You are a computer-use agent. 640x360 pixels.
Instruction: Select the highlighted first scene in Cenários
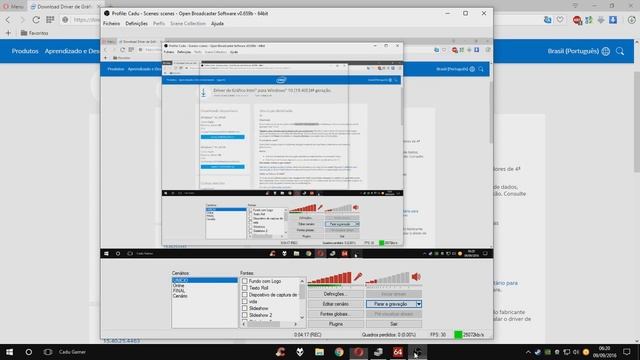[x=204, y=280]
